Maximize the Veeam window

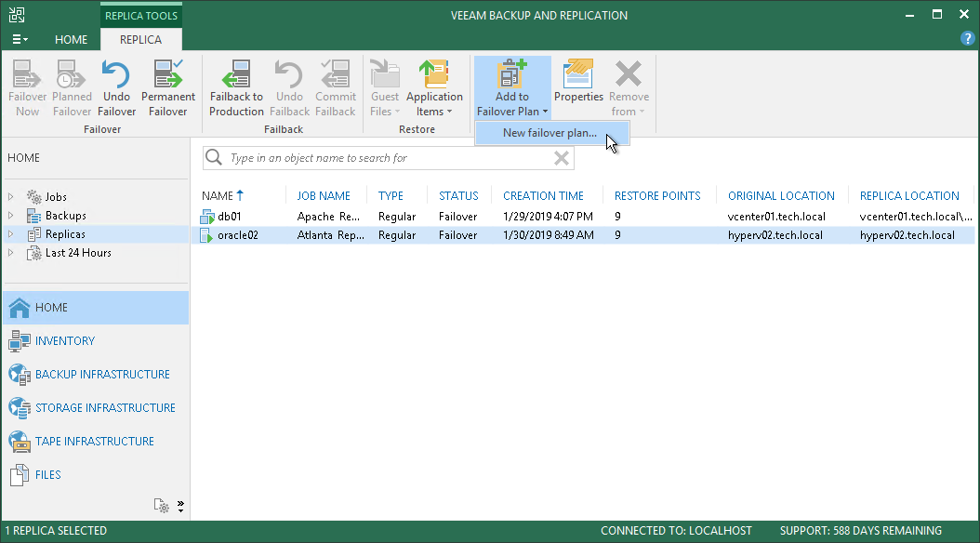click(x=937, y=14)
